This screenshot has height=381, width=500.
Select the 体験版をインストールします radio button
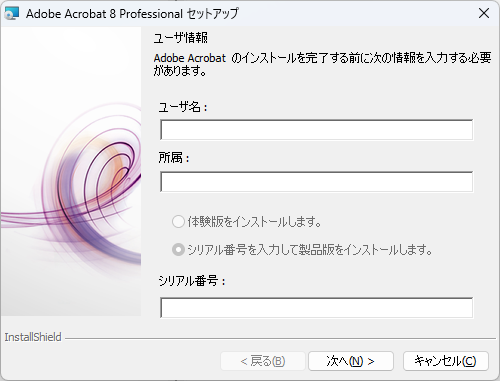[178, 221]
